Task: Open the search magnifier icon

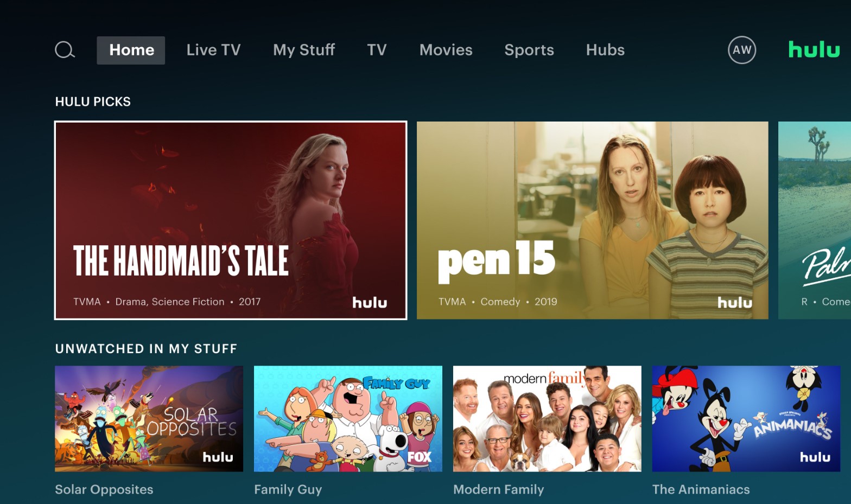Action: pos(65,50)
